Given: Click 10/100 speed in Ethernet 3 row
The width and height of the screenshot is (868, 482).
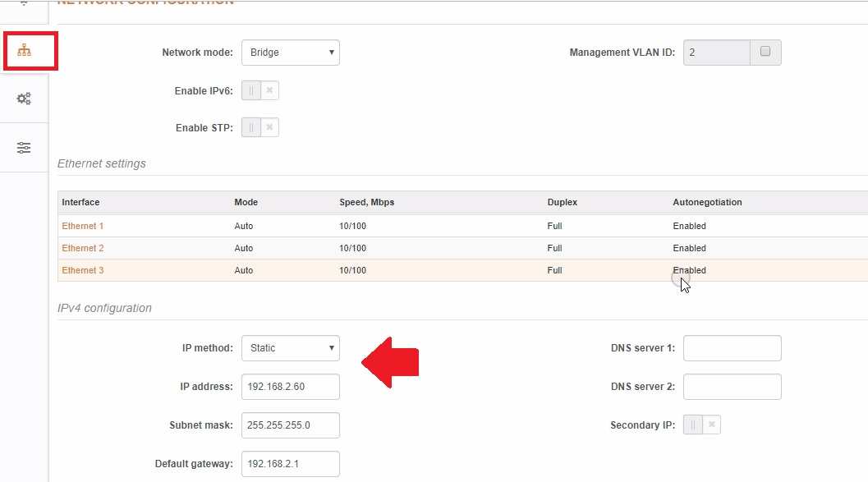Looking at the screenshot, I should point(352,270).
